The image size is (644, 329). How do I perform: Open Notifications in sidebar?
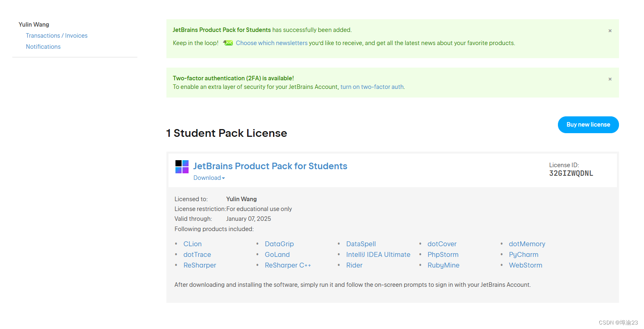[x=43, y=47]
